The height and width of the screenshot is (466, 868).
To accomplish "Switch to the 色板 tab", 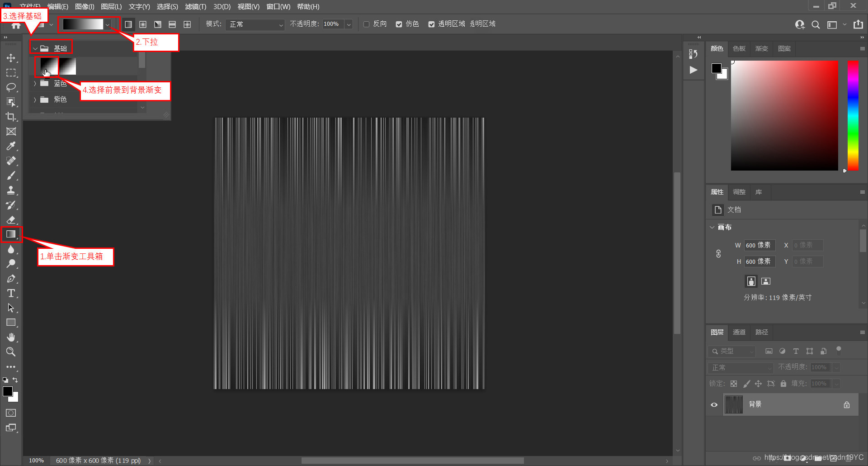I will [739, 48].
